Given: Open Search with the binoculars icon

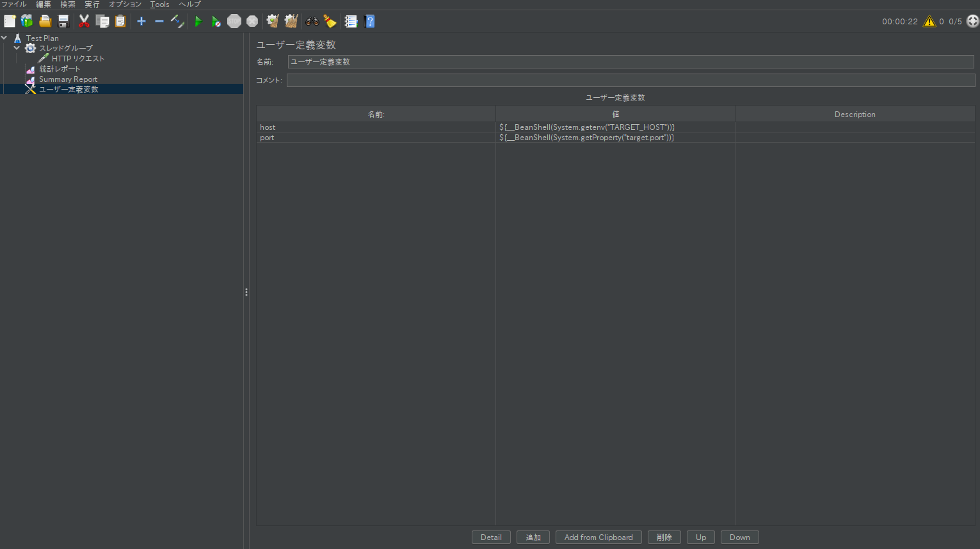Looking at the screenshot, I should click(312, 21).
